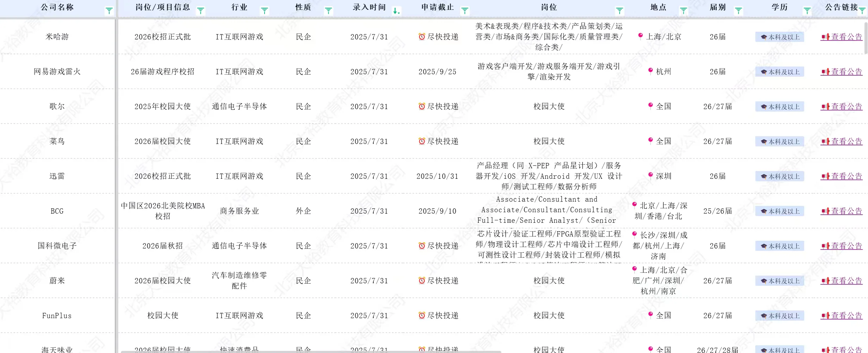Screen dimensions: 868x353
Task: Click the clock icon in 菜鸟 row
Action: click(x=422, y=141)
